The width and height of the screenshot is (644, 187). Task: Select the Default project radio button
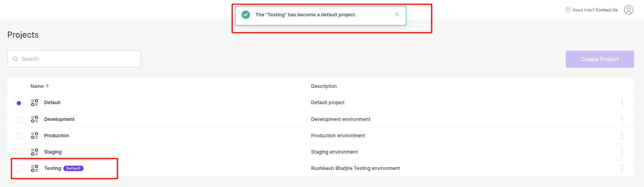click(19, 103)
